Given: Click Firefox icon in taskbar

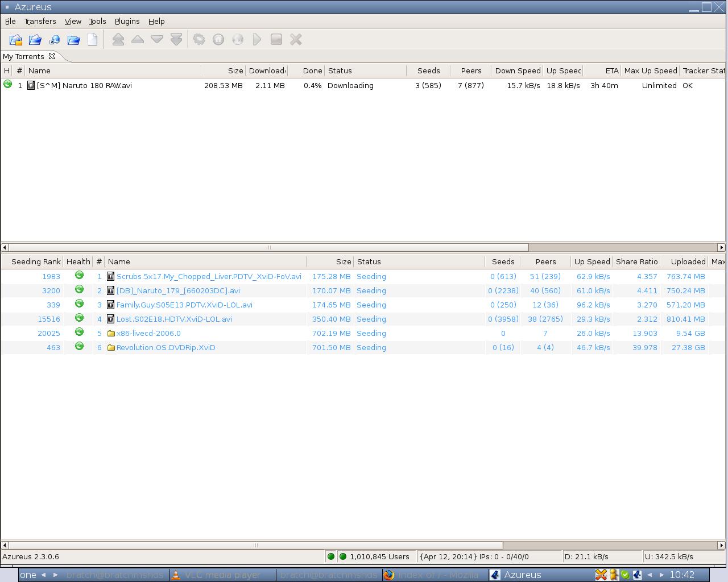Looking at the screenshot, I should (389, 575).
